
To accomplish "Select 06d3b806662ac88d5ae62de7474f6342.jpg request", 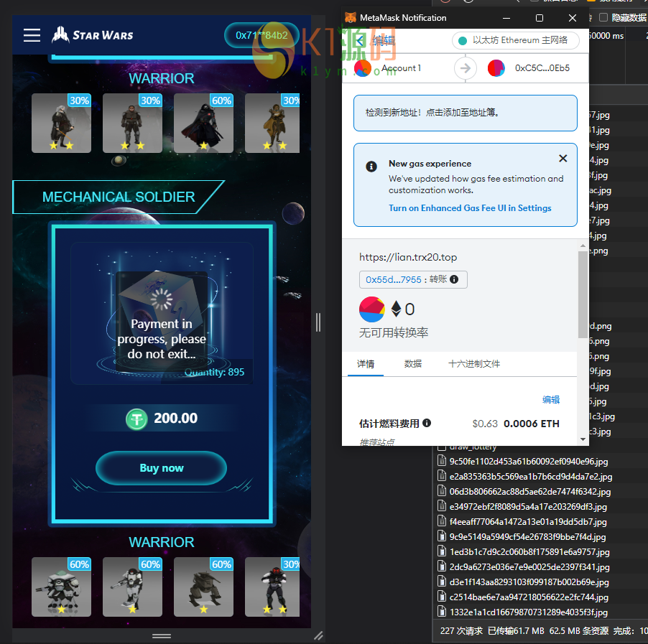I will tap(529, 492).
